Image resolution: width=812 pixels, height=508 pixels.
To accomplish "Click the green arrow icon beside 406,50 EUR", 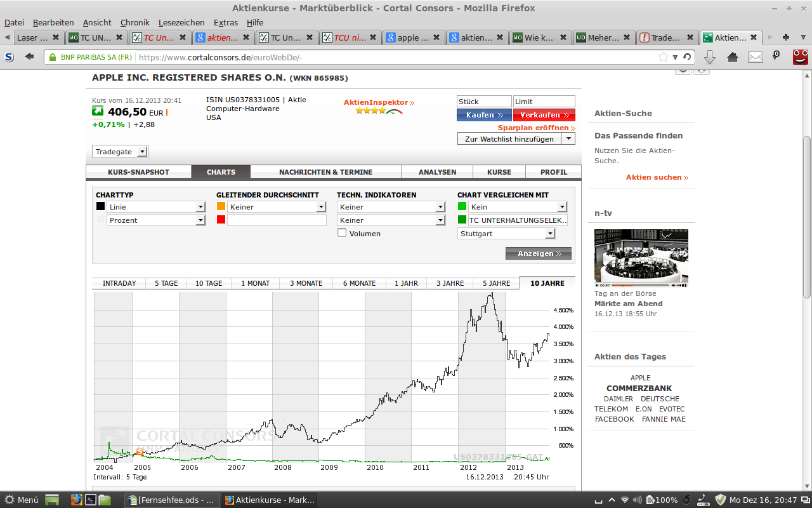I will pos(97,110).
